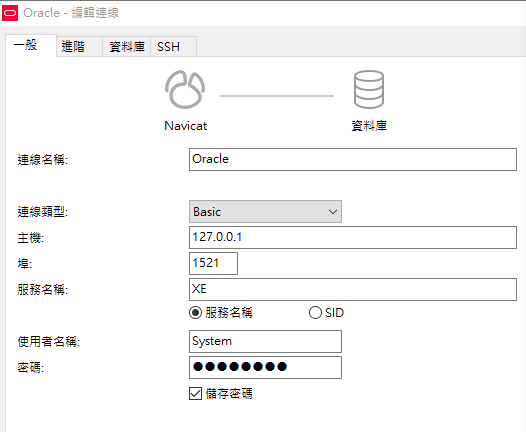
Task: Toggle the 儲存密碼 checkbox
Action: coord(195,393)
